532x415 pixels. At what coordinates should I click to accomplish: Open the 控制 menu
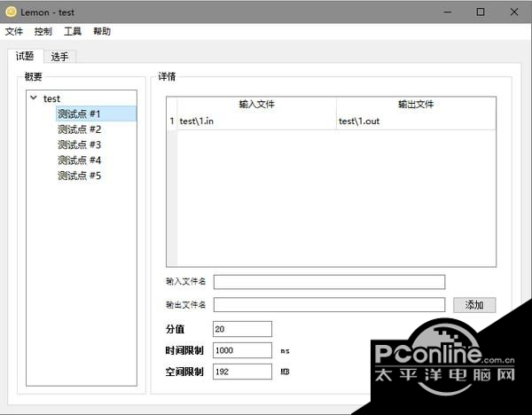click(x=43, y=32)
